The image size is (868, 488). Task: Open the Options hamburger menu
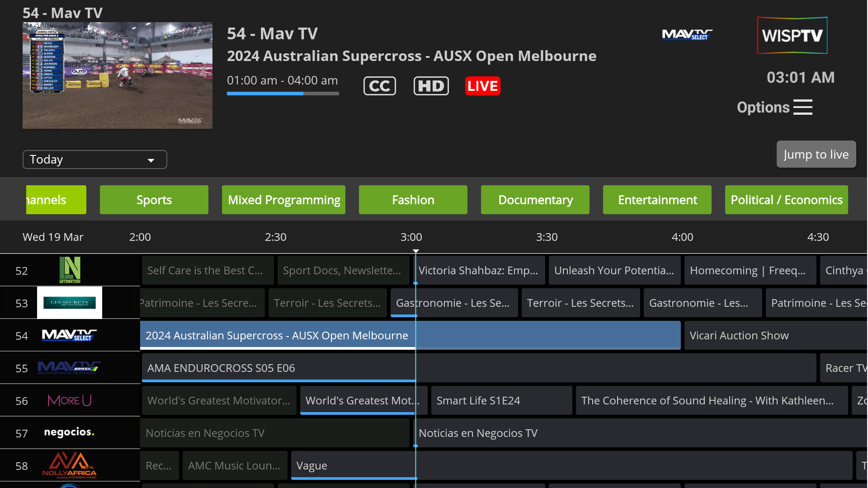pos(803,107)
